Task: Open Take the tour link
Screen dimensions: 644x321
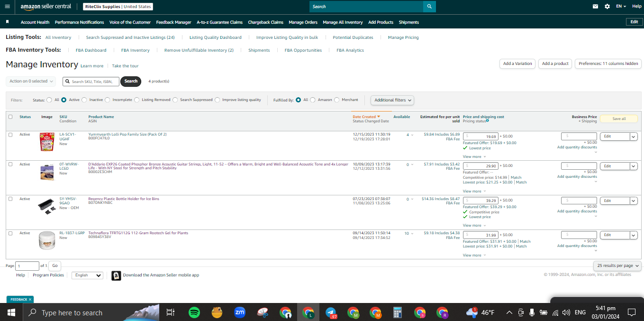Action: [x=125, y=66]
